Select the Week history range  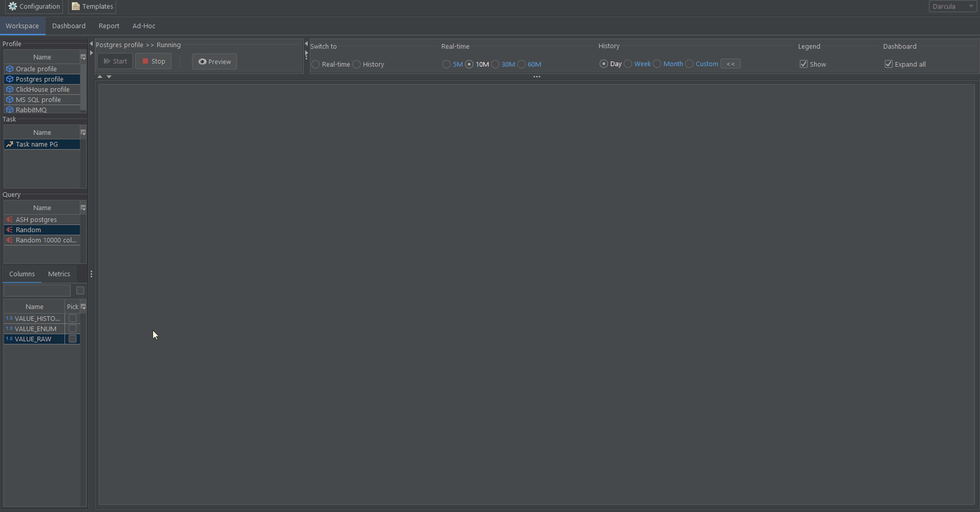click(628, 64)
